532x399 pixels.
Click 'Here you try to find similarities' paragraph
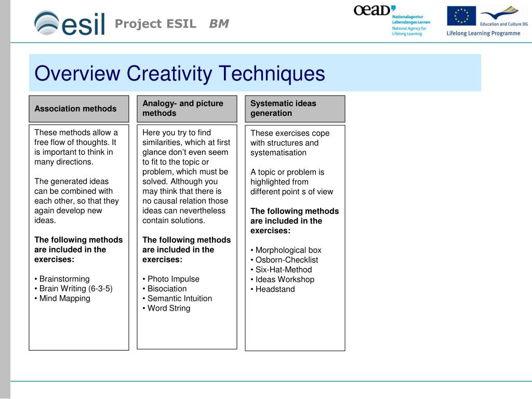click(187, 177)
